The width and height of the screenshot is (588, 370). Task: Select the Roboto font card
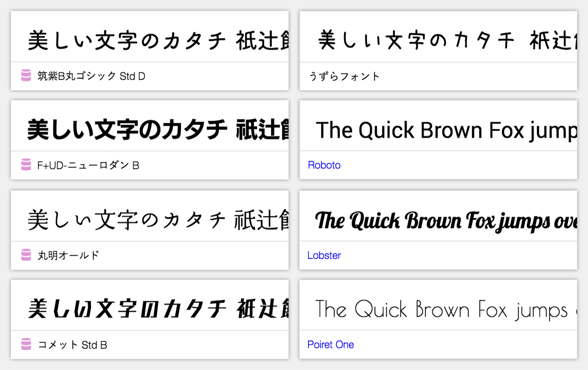click(x=438, y=139)
